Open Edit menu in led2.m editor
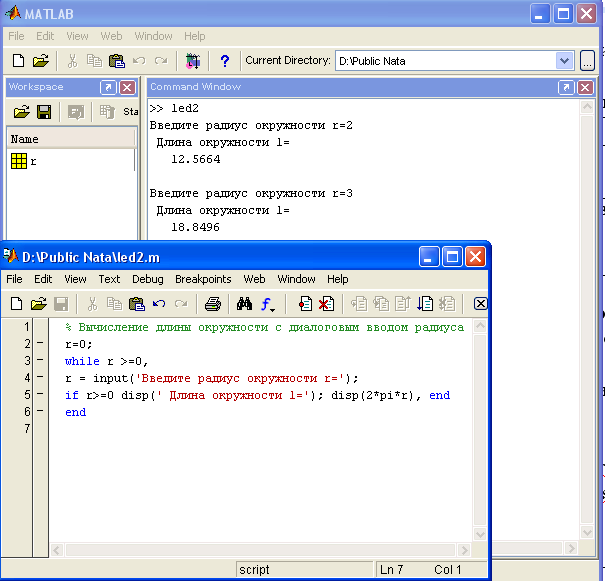Viewport: 605px width, 581px height. 43,279
